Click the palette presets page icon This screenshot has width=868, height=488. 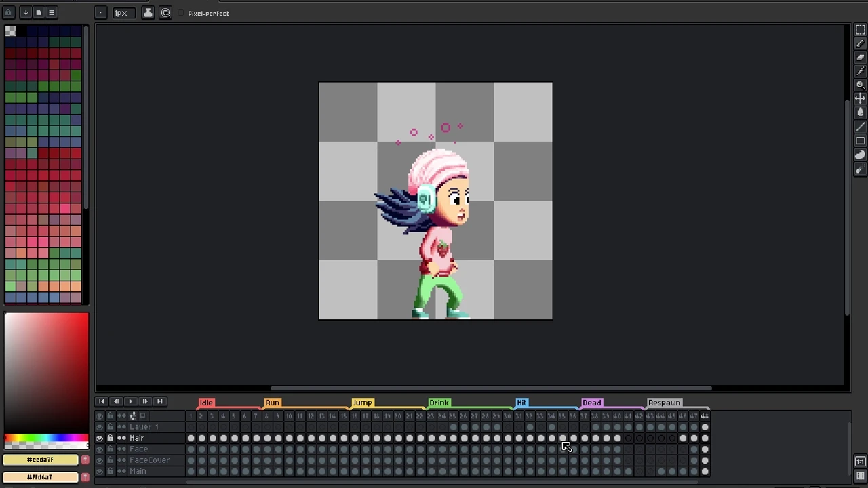point(38,12)
